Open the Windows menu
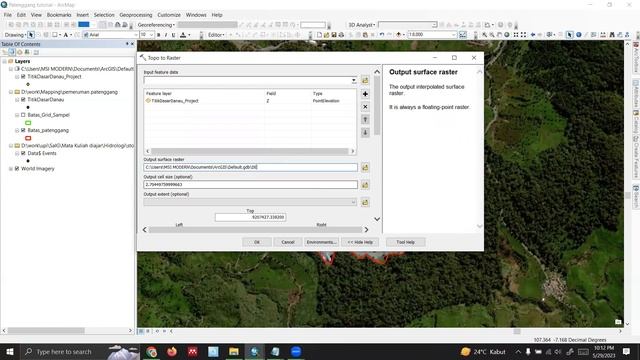Viewport: 640px width, 360px height. (x=196, y=15)
